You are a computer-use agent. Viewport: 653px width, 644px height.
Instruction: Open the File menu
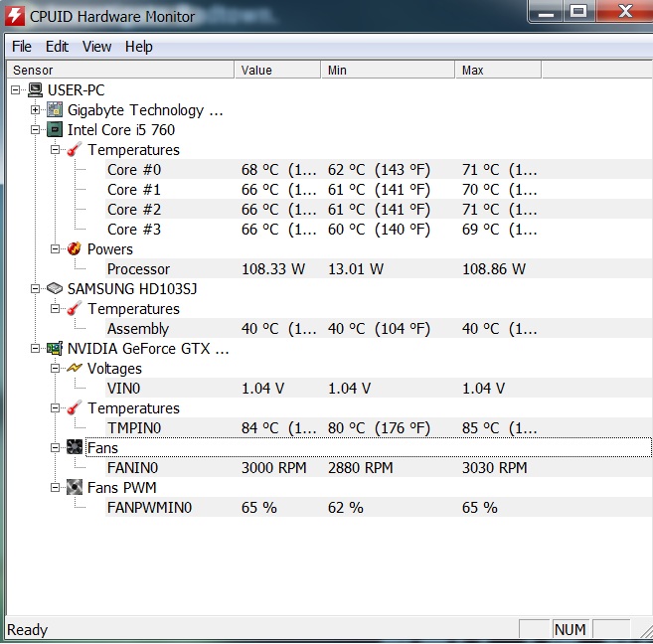22,47
